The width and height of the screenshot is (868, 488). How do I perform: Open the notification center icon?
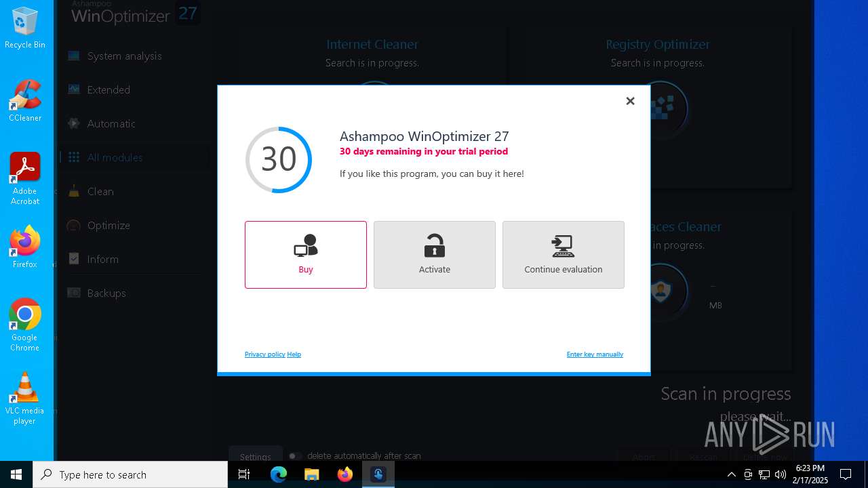(846, 474)
